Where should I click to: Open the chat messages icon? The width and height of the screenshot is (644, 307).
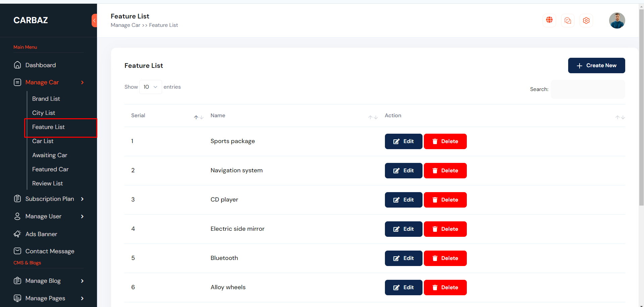click(x=567, y=20)
